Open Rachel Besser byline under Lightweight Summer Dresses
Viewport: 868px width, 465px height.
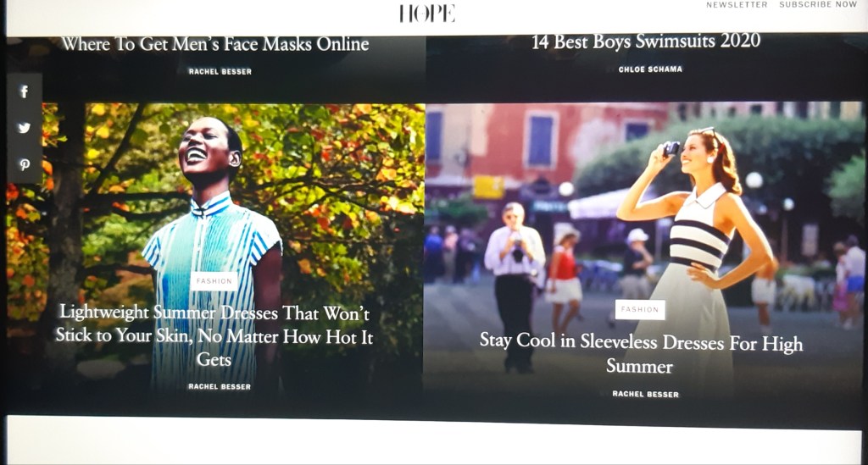coord(220,387)
